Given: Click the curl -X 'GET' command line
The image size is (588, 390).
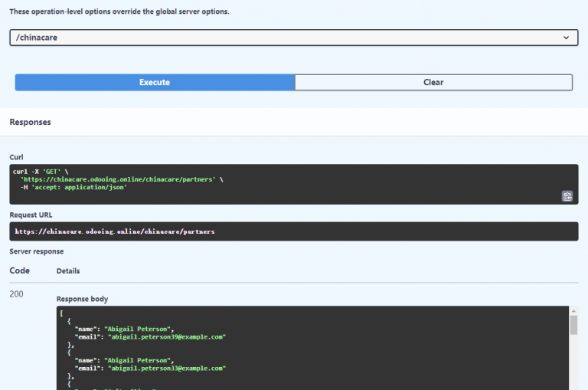Looking at the screenshot, I should (x=41, y=171).
